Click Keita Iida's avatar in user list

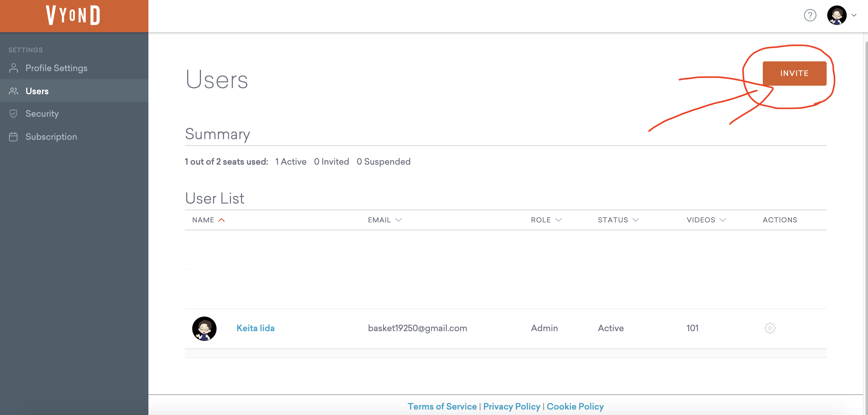[x=204, y=328]
